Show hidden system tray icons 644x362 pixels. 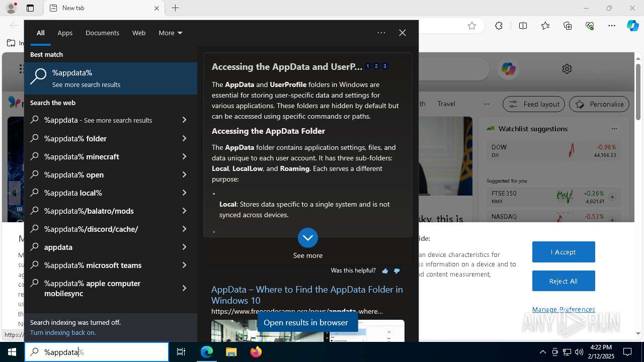click(x=542, y=352)
